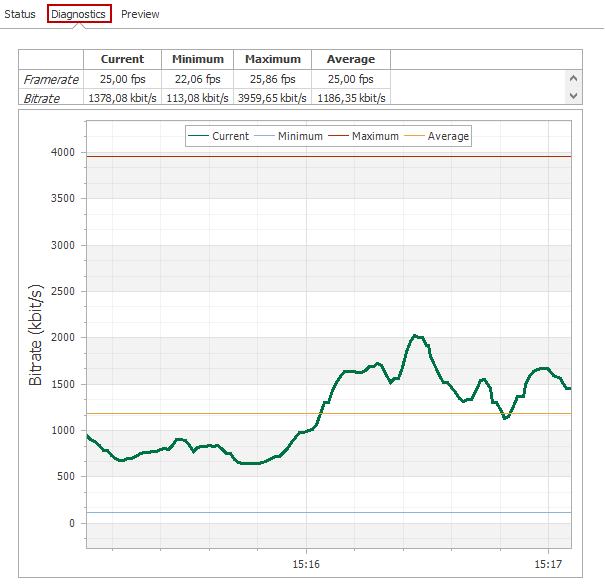This screenshot has height=586, width=605.
Task: Click the Average column header
Action: pyautogui.click(x=351, y=59)
